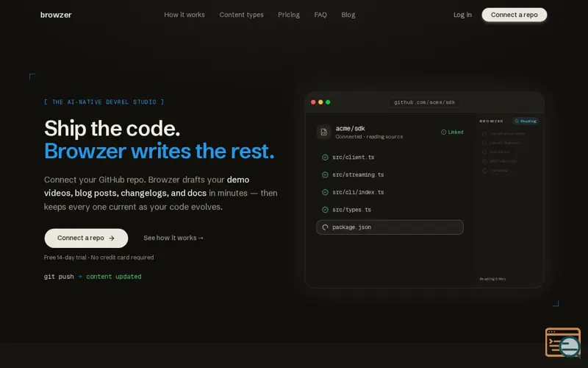Screen dimensions: 588x368
Task: Select the src/types.ts file name
Action: tap(352, 210)
